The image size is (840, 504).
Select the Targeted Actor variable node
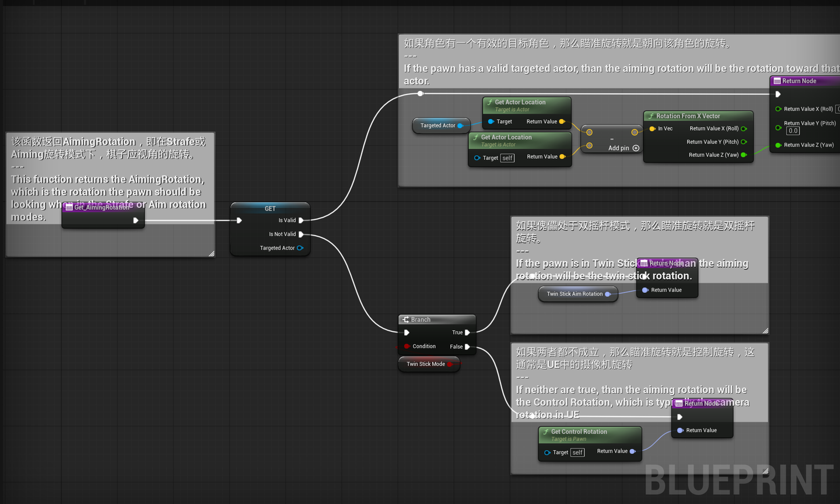tap(440, 125)
